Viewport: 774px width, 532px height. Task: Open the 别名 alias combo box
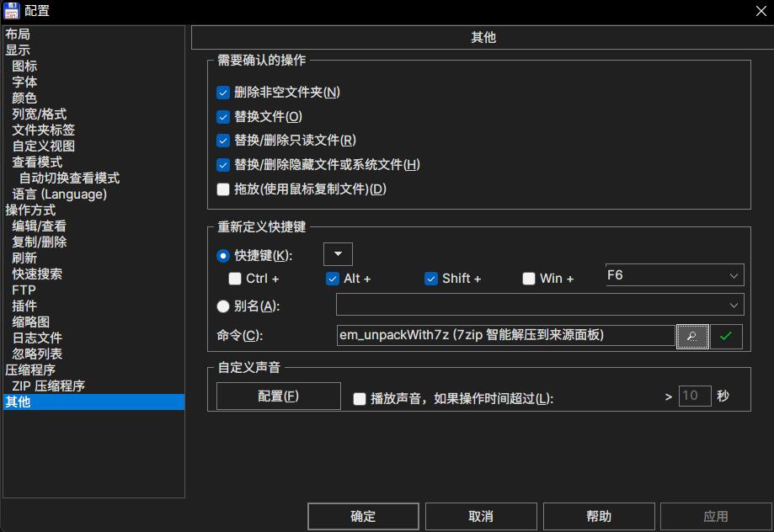[539, 305]
